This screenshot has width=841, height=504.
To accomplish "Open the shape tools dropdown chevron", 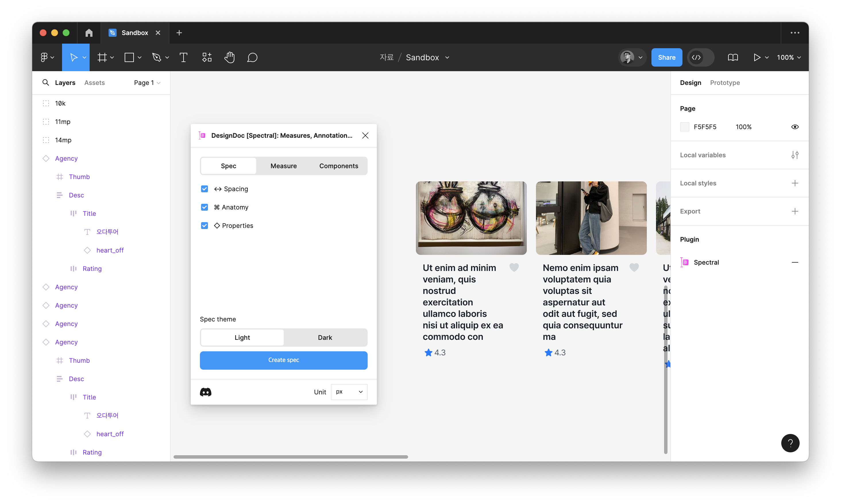I will [x=139, y=57].
